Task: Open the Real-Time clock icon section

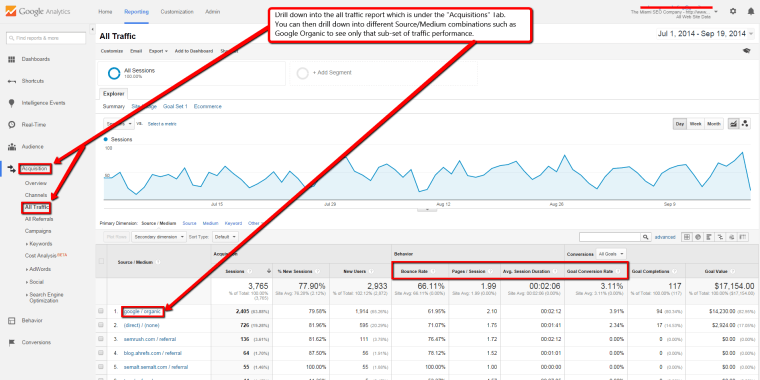Action: (12, 125)
